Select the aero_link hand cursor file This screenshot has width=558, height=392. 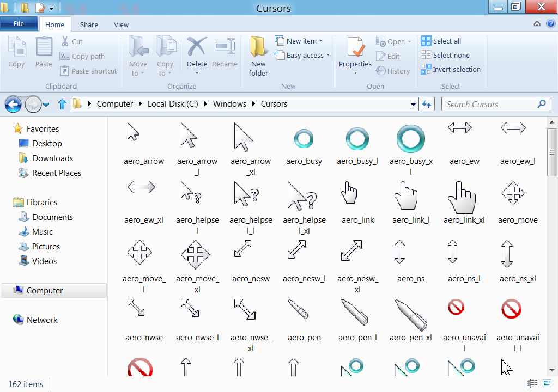357,203
